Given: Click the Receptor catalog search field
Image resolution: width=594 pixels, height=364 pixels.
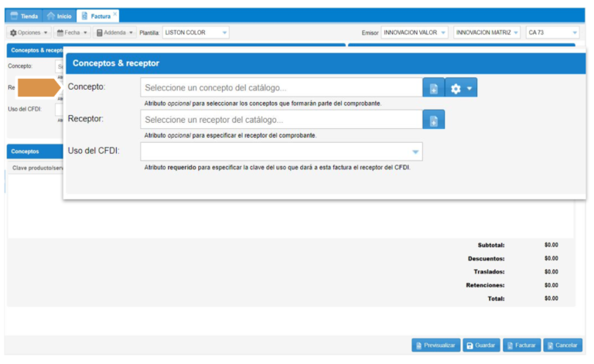Looking at the screenshot, I should (281, 120).
